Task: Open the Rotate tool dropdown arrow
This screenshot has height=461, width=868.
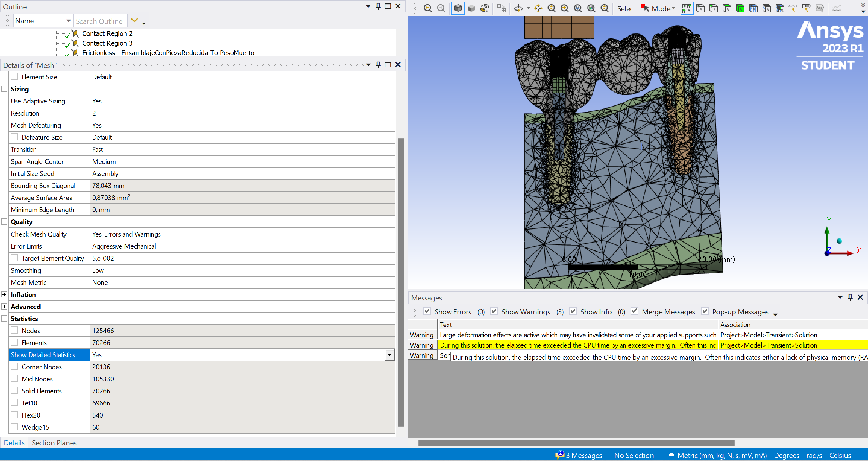Action: pos(528,8)
